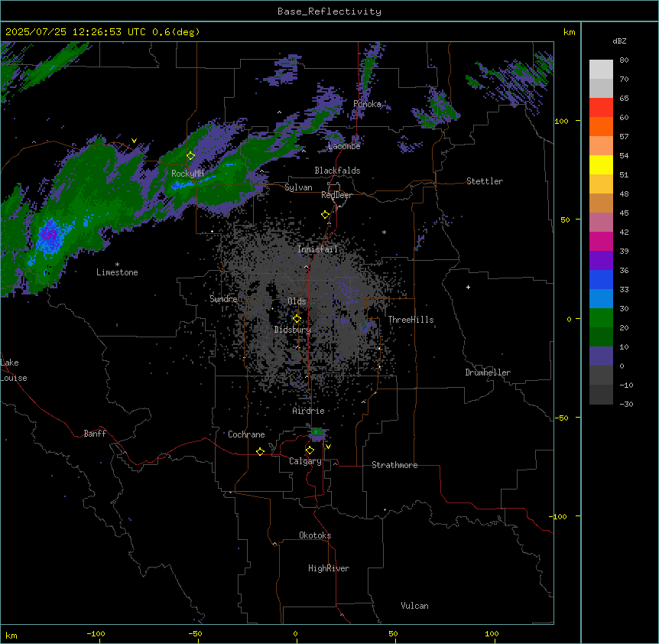This screenshot has width=659, height=644.
Task: Click the RedDeer city label
Action: pyautogui.click(x=336, y=195)
